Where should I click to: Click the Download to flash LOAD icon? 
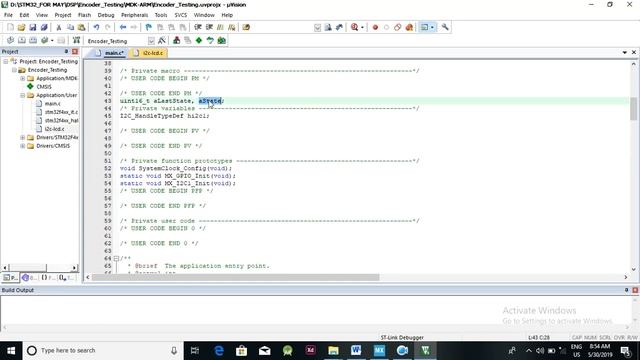coord(76,40)
